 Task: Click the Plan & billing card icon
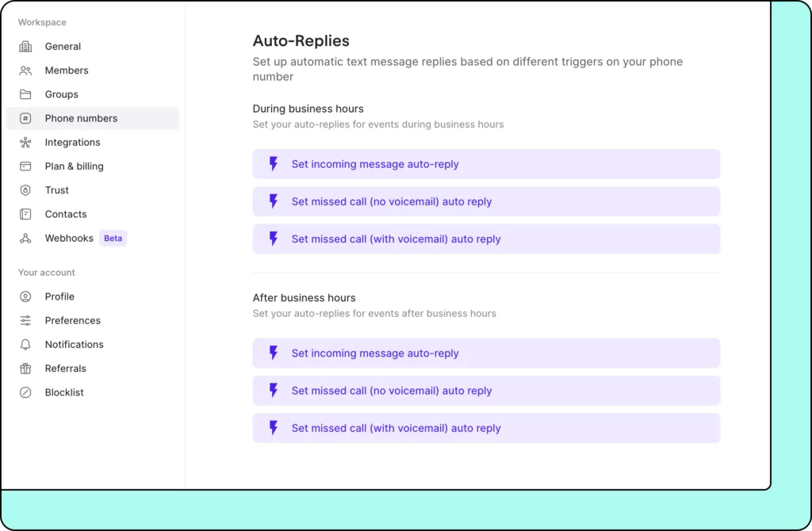coord(26,166)
